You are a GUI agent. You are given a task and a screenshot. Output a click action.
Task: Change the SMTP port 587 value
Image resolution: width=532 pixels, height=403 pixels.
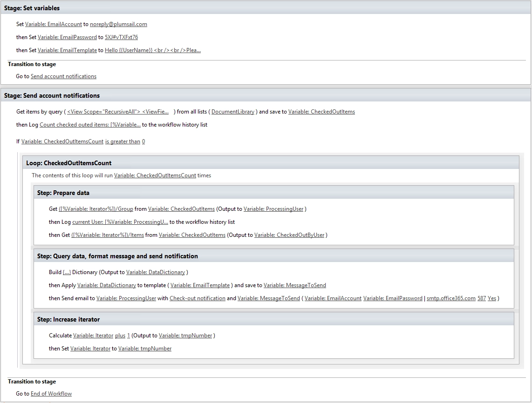pos(482,298)
